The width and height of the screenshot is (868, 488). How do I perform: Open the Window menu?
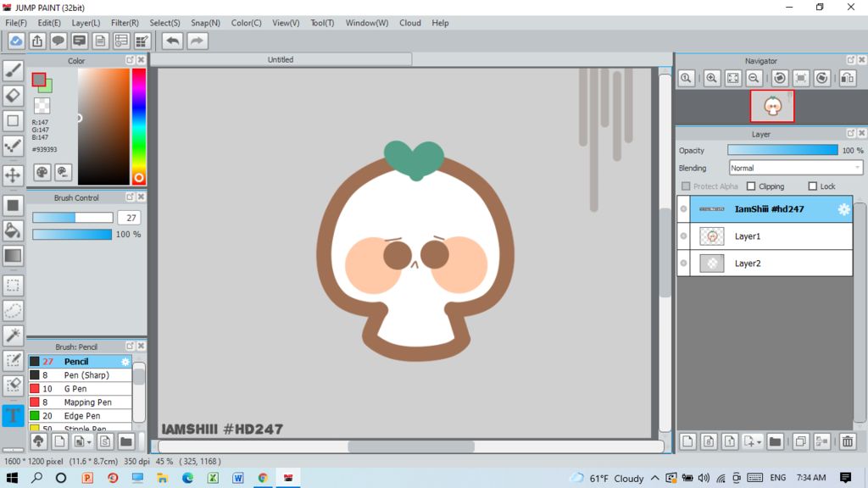(x=367, y=23)
